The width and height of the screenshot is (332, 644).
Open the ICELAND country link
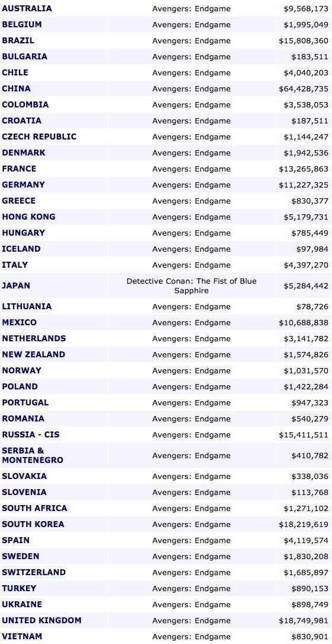(21, 249)
